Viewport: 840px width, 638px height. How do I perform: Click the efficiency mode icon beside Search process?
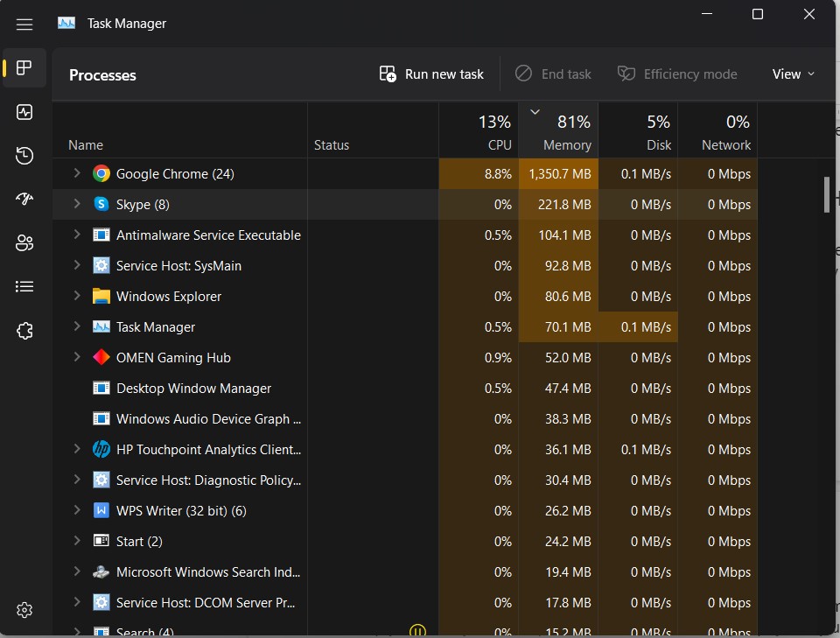coord(417,630)
